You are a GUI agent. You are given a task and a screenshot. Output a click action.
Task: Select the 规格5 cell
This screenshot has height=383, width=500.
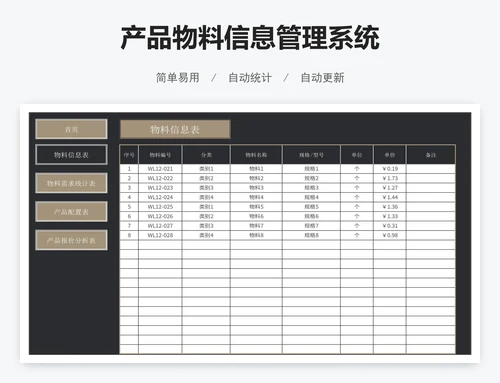pos(311,207)
